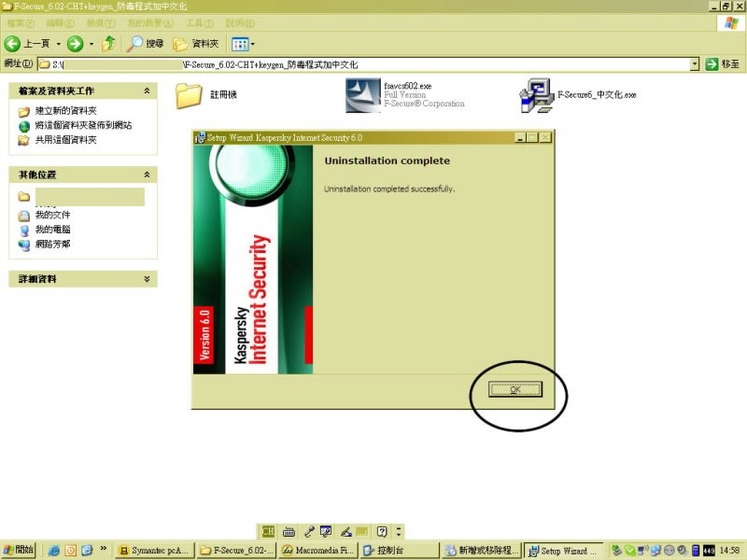This screenshot has height=560, width=747.
Task: Click OK in the Kaspersky Setup Wizard
Action: (x=515, y=389)
